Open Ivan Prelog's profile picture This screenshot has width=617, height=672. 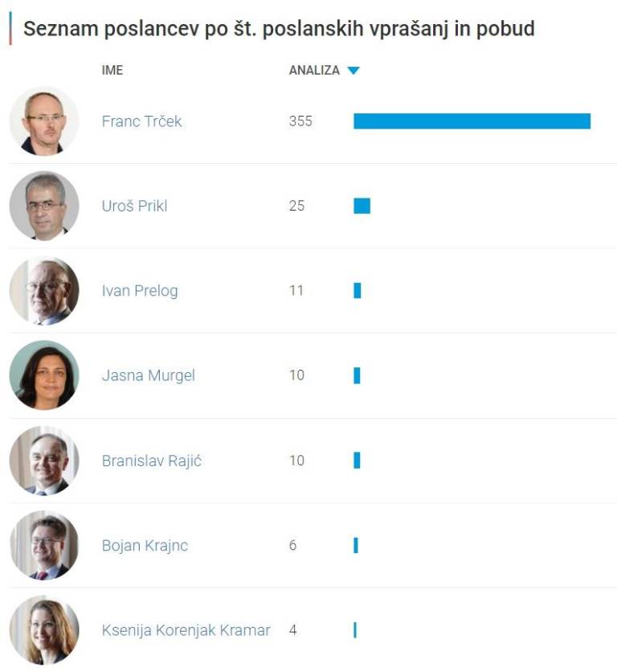(x=43, y=291)
